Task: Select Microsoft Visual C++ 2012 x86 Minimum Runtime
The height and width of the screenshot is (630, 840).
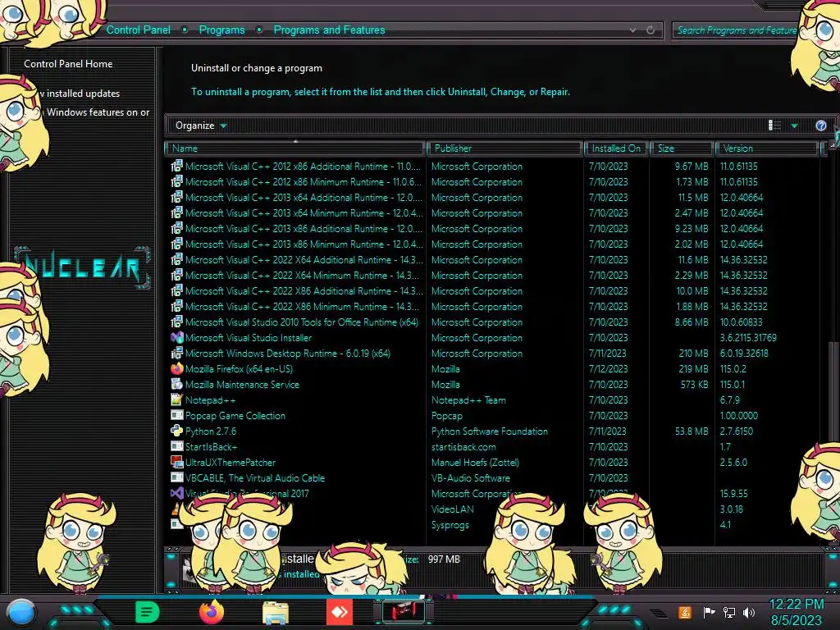Action: pyautogui.click(x=493, y=181)
